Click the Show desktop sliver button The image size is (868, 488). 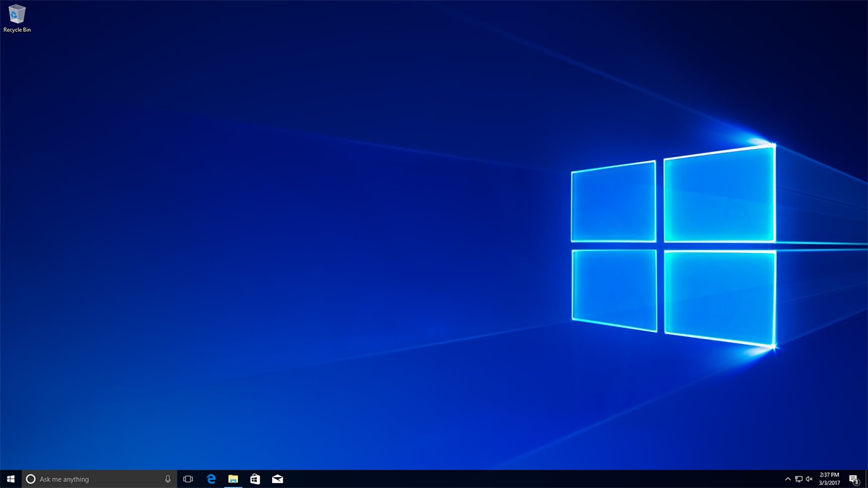point(866,479)
